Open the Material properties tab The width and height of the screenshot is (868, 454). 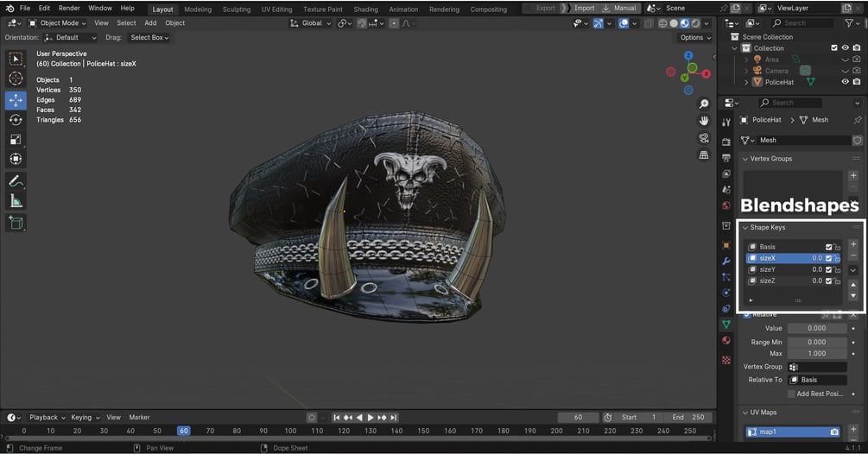click(x=726, y=340)
